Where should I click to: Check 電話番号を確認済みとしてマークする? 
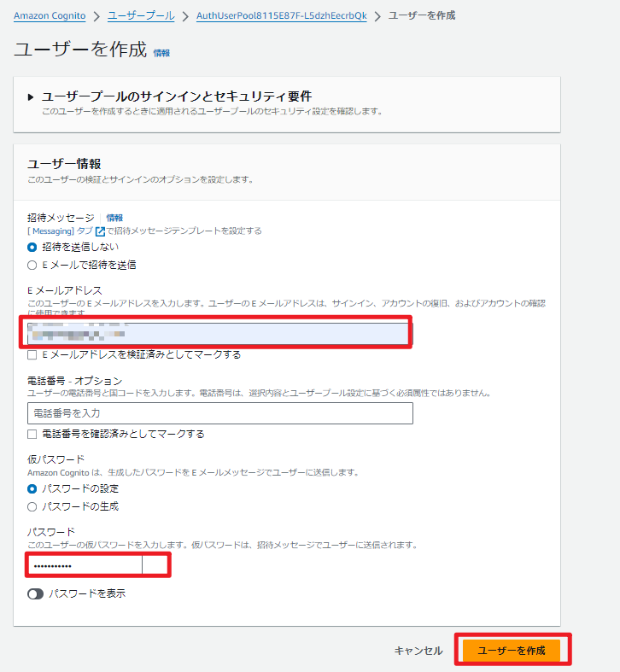[x=32, y=434]
